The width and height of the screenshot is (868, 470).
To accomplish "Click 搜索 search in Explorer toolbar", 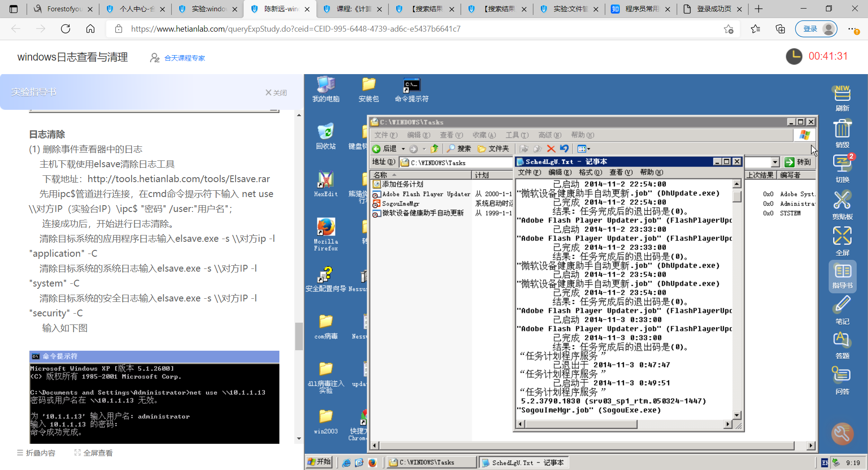I will click(459, 149).
